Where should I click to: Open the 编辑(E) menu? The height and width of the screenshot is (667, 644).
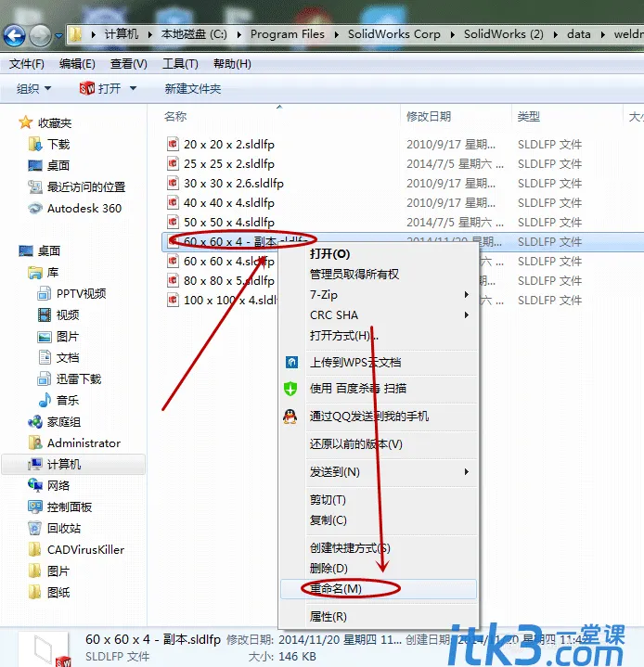(77, 64)
